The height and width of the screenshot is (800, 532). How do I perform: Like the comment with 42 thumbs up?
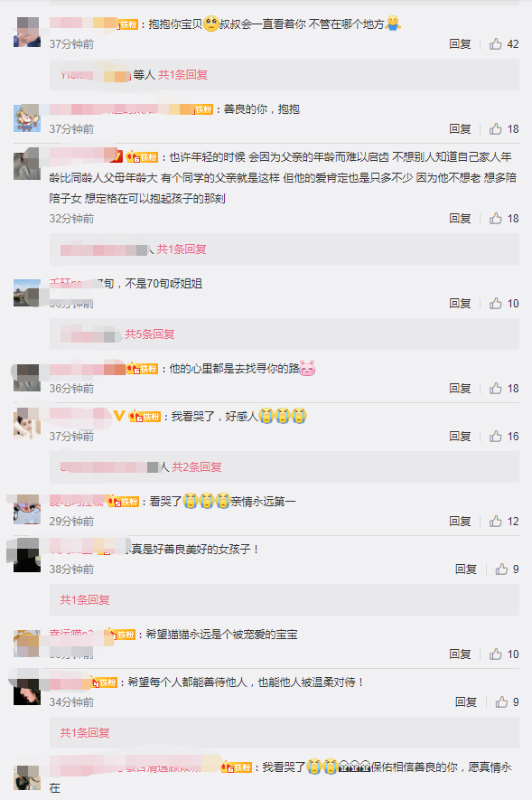495,44
